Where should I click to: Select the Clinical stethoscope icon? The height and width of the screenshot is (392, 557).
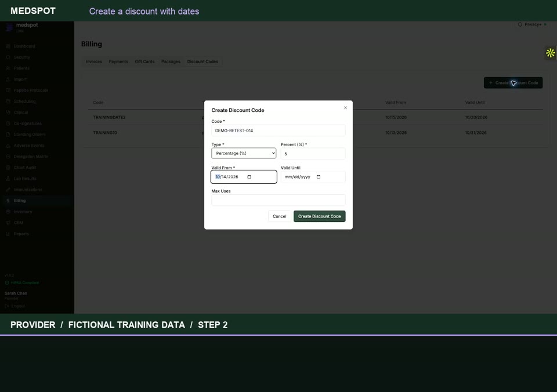pos(8,112)
